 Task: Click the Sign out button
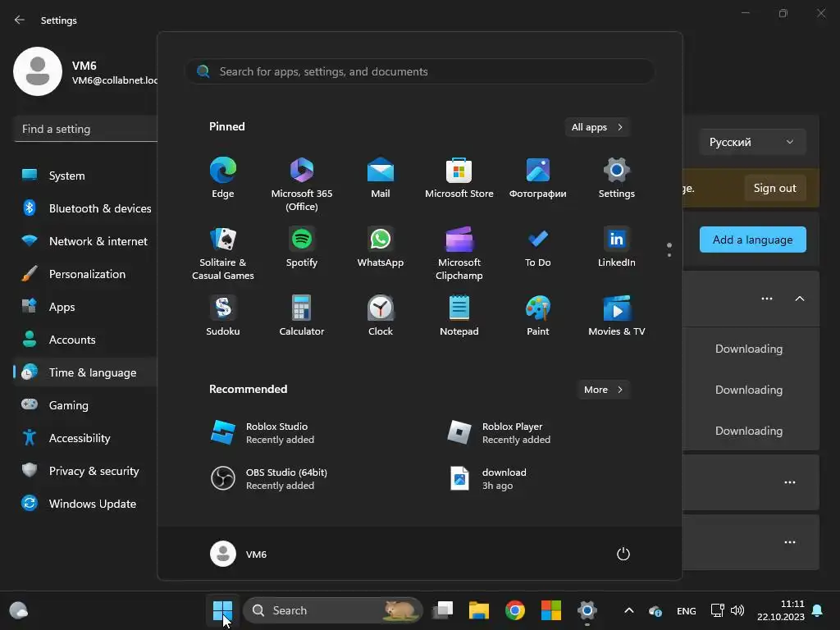pyautogui.click(x=774, y=188)
